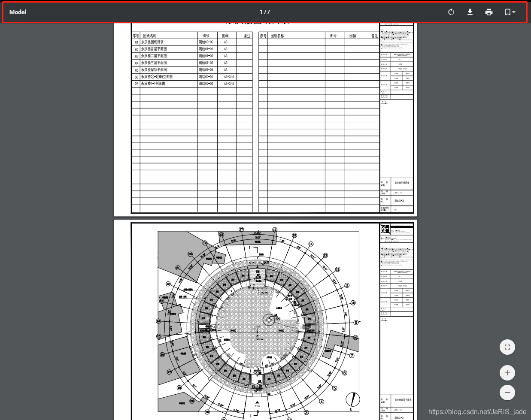Viewport: 531px width, 420px height.
Task: Click the fit to page button
Action: (507, 347)
